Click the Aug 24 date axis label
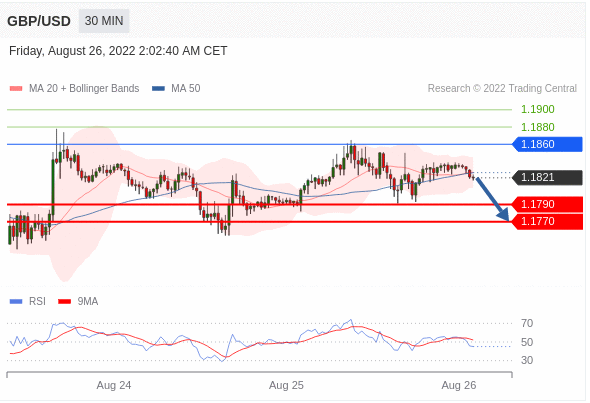 (x=114, y=385)
